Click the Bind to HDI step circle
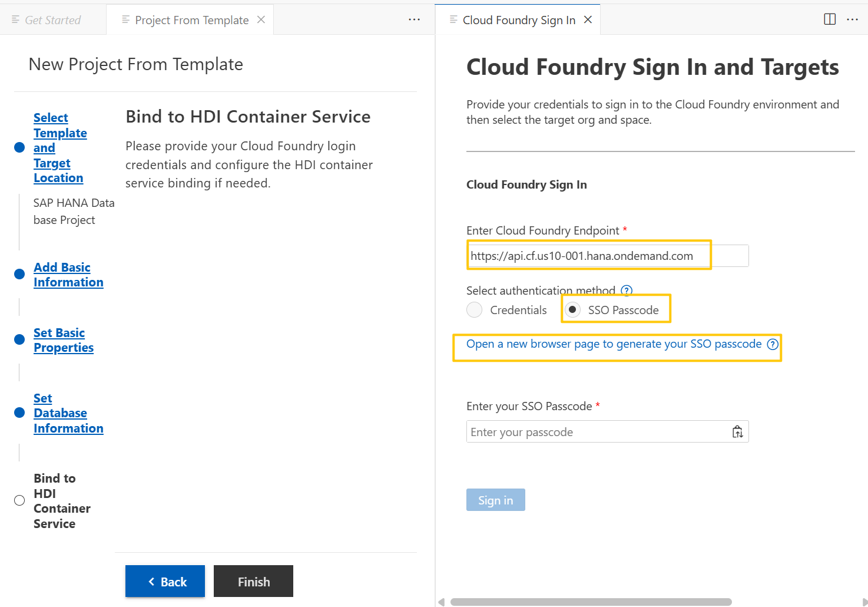 coord(19,500)
